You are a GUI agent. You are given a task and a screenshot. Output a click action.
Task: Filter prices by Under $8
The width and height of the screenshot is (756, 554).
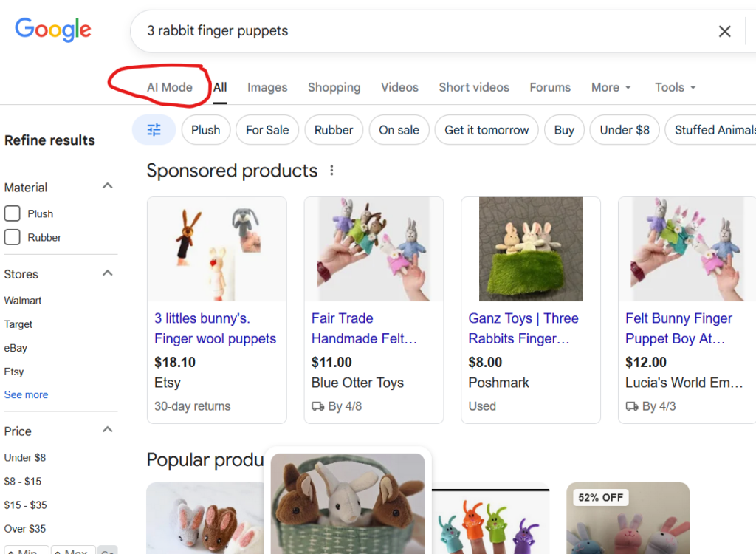click(25, 457)
